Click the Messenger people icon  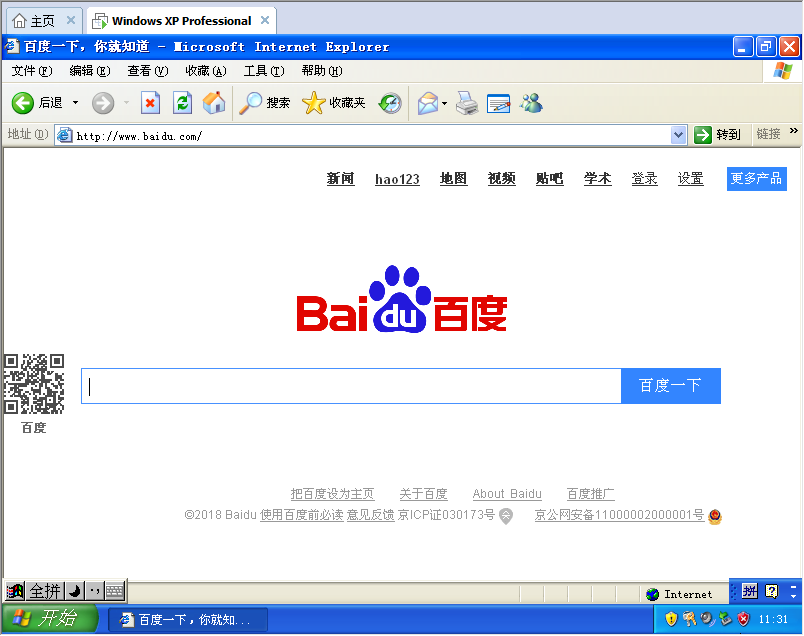coord(531,103)
